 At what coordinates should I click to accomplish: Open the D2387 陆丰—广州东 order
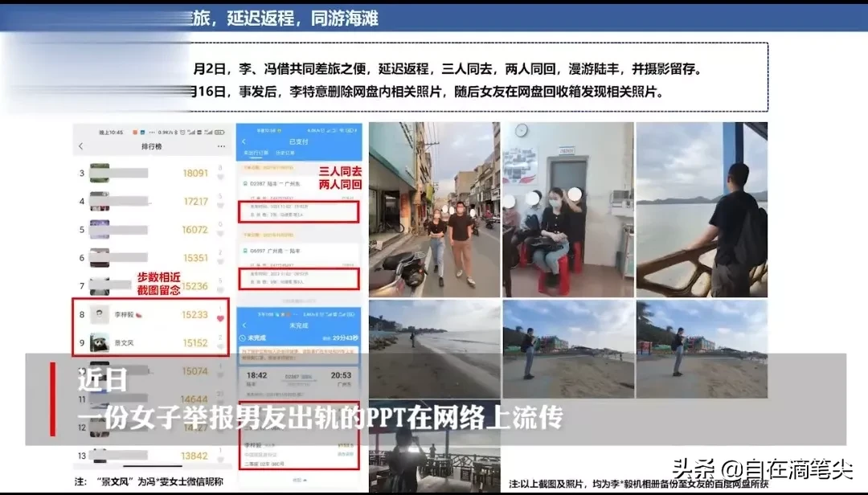[x=276, y=183]
